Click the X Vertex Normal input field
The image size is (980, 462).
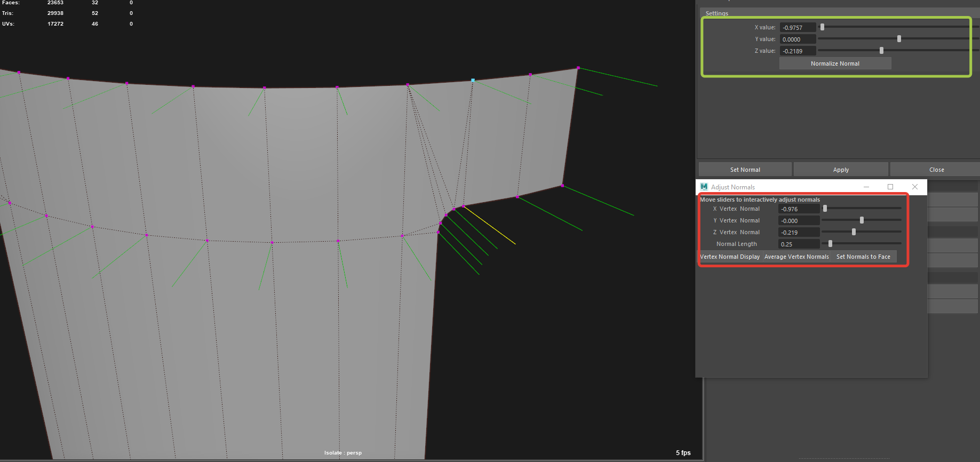(x=799, y=209)
